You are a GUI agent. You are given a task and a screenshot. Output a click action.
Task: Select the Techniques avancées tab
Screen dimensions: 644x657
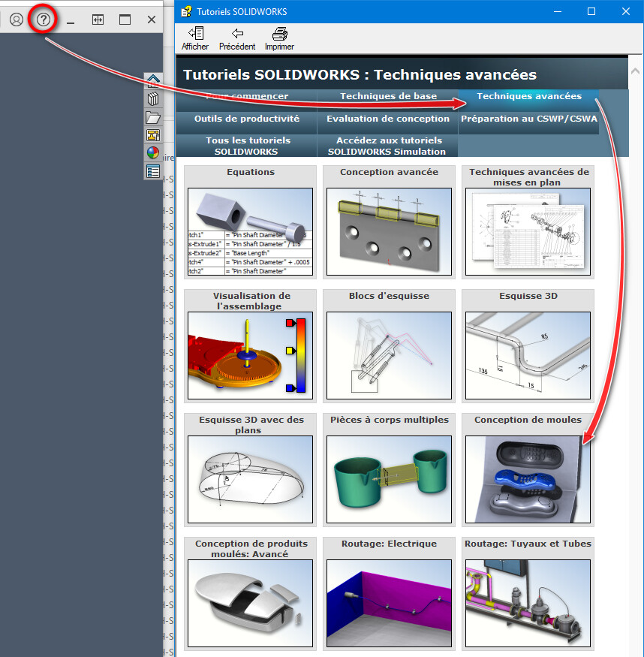528,96
